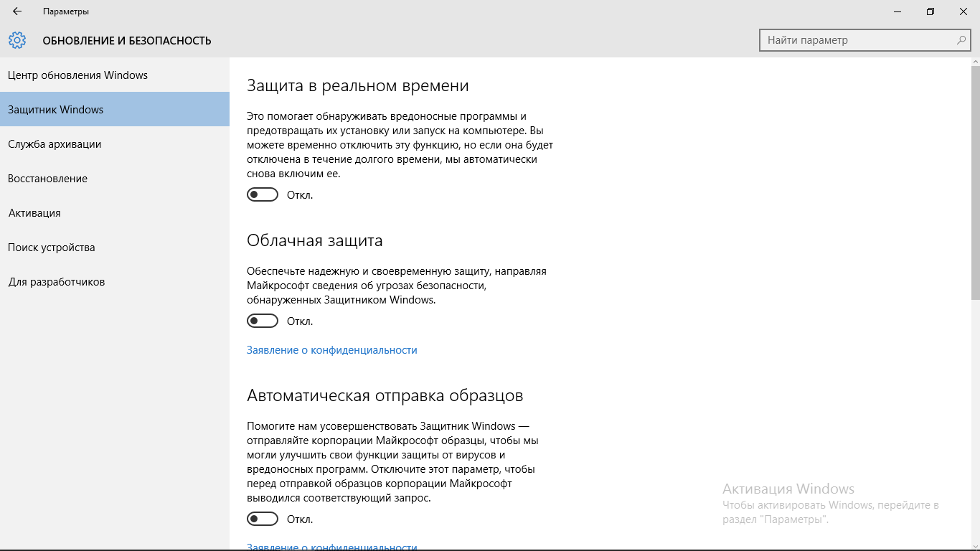The image size is (980, 551).
Task: Restore down the Параметры window
Action: point(930,11)
